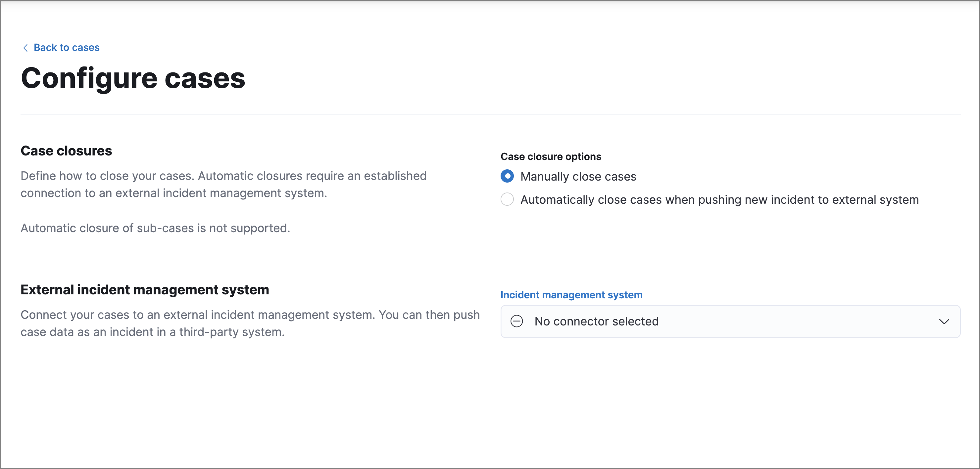Click the left-pointing caret beside Back to cases
This screenshot has width=980, height=469.
point(25,47)
